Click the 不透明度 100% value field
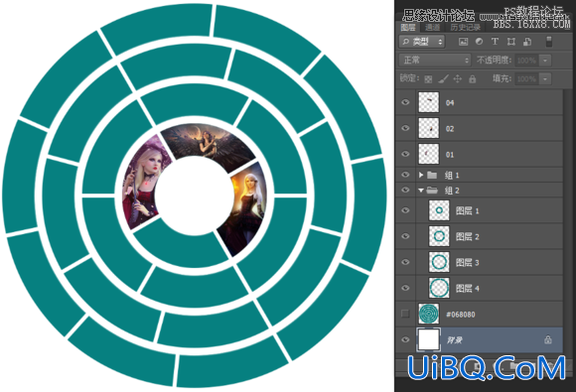Screen dimensions: 576x392 click(x=527, y=61)
